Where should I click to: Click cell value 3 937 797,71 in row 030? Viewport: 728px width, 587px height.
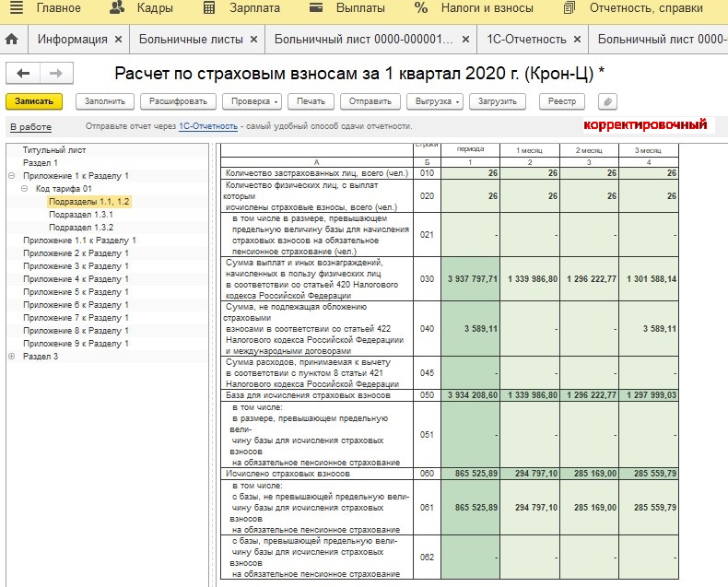[470, 279]
